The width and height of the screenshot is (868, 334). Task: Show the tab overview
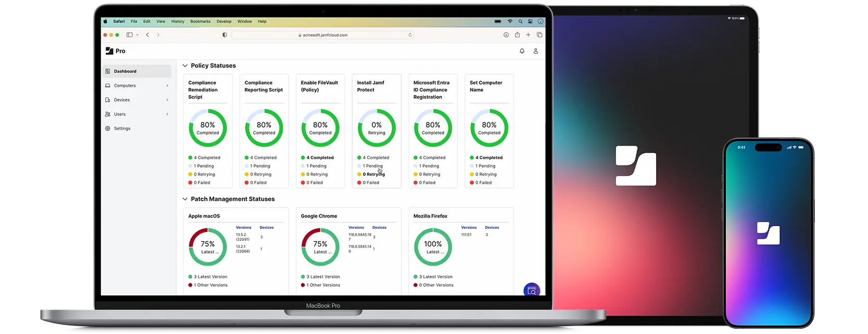539,35
